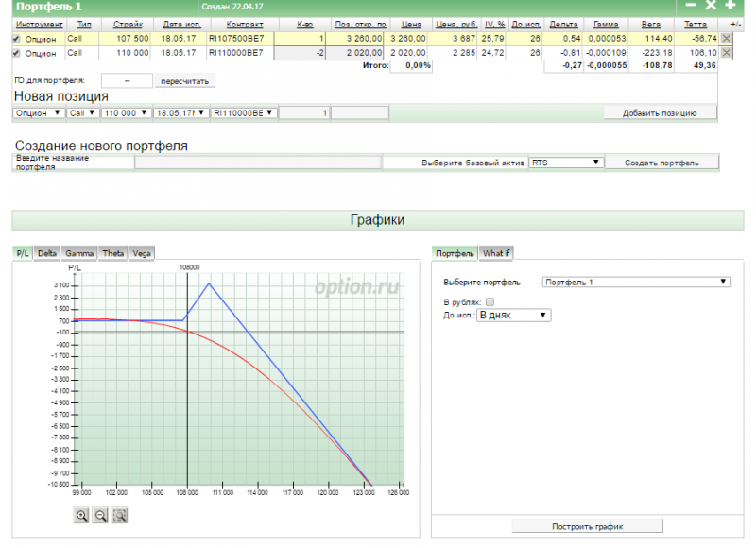Select the 'Портфель' settings tab

455,253
